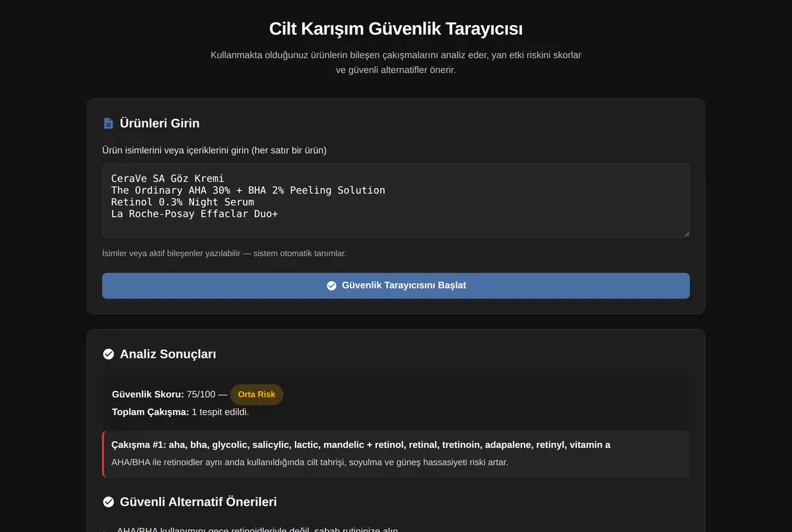Click the Güvenlik Tarayıcısını Başlat button

tap(396, 286)
